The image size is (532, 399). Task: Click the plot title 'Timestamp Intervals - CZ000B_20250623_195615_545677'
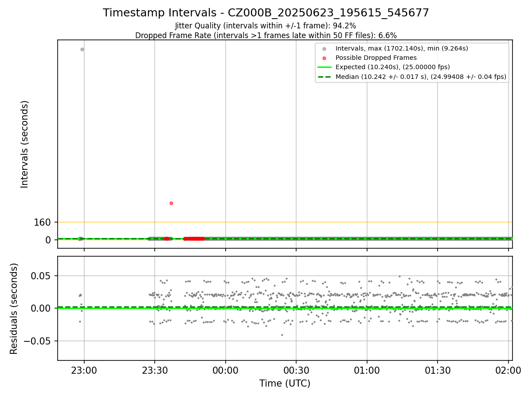click(x=266, y=13)
